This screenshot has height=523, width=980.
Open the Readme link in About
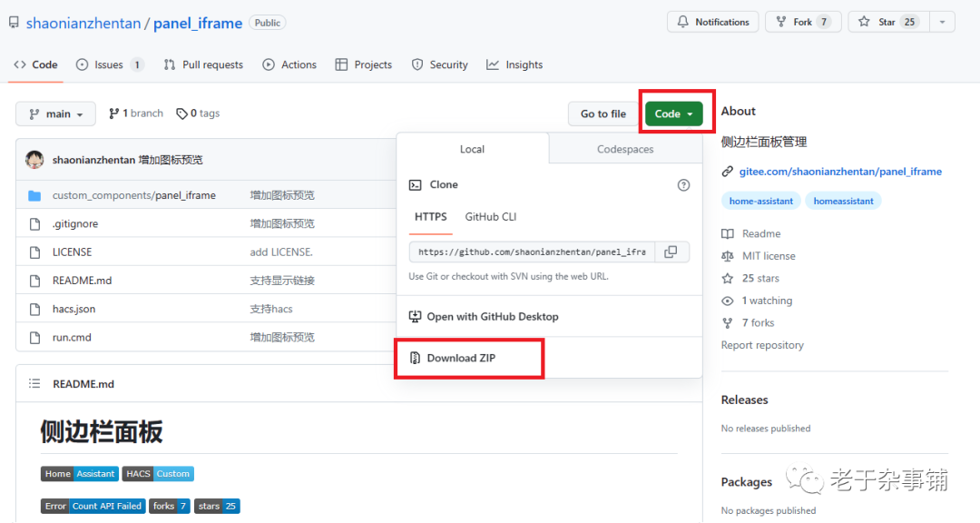(750, 233)
